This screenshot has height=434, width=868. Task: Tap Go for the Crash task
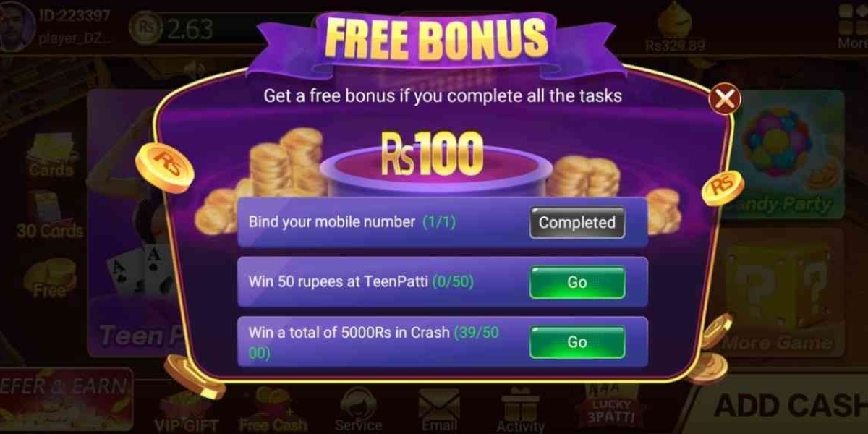576,342
